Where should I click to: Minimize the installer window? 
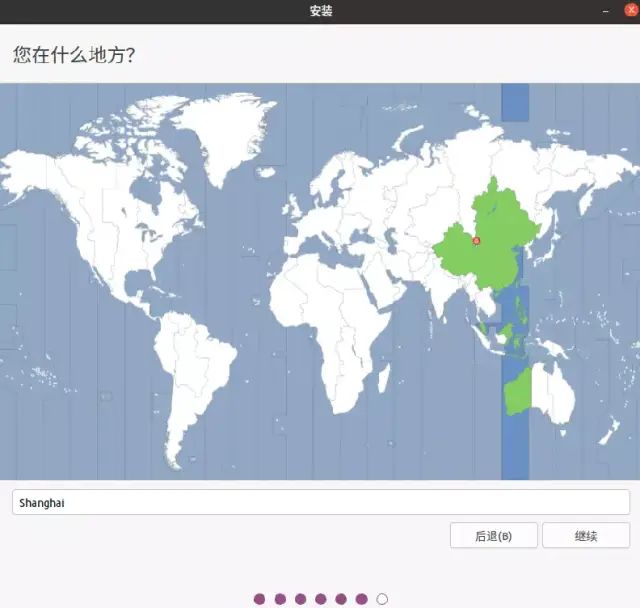point(605,11)
